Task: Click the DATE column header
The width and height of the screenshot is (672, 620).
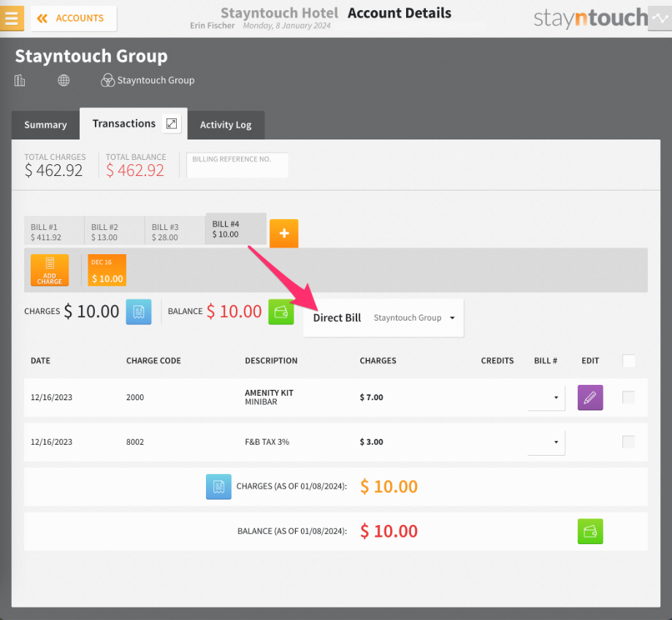Action: [x=40, y=361]
